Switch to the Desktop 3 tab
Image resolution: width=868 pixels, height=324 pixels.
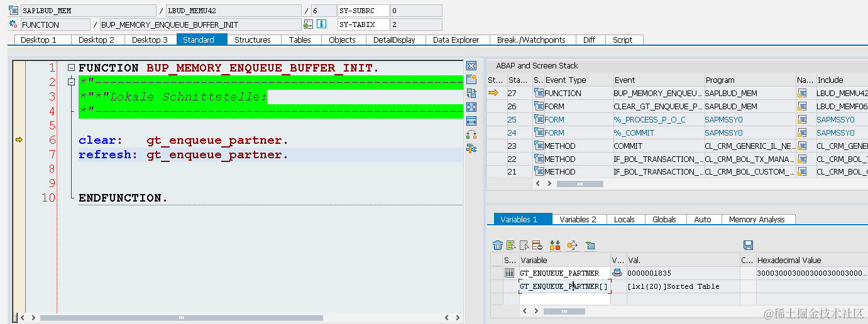coord(150,40)
